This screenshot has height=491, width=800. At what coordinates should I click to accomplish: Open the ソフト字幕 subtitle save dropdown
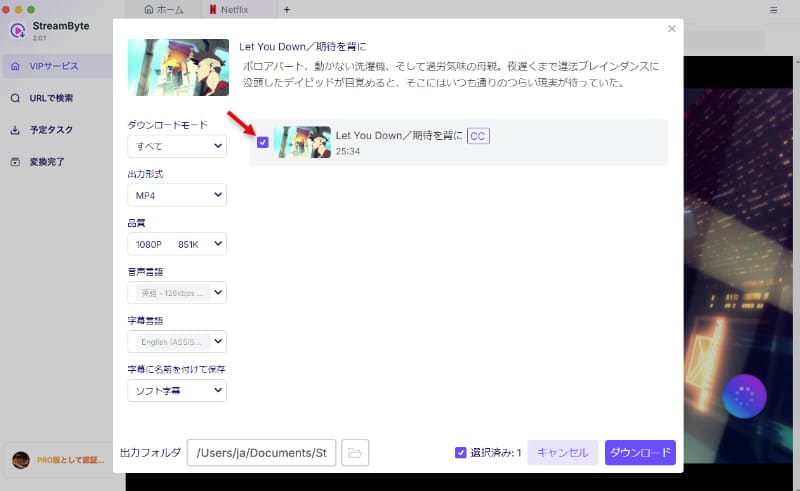click(x=177, y=391)
